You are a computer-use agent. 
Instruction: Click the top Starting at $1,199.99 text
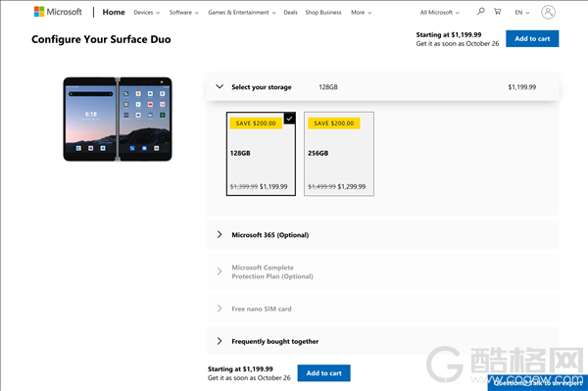449,34
